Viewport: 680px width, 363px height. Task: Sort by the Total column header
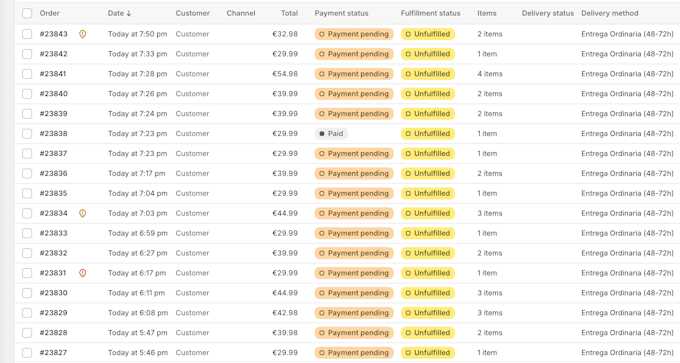pos(289,13)
